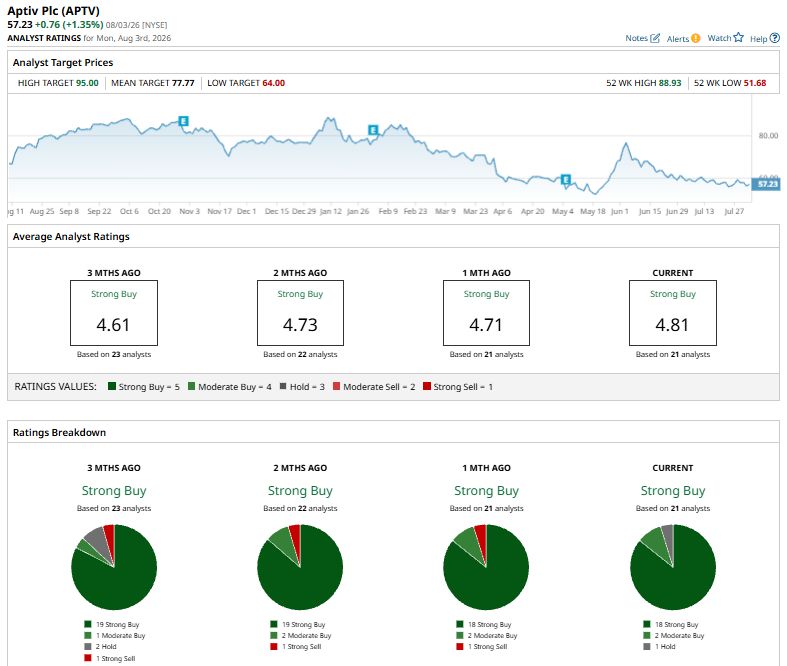
Task: Click '18 Strong Buy' in CURRENT breakdown legend
Action: [x=676, y=624]
